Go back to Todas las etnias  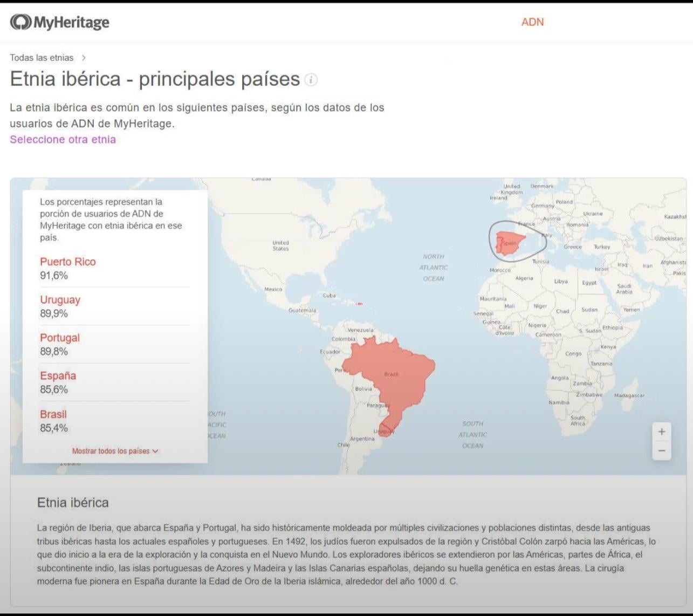pos(42,58)
